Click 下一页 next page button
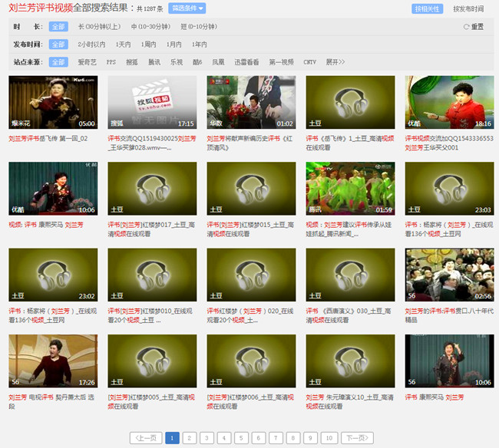 pyautogui.click(x=355, y=438)
